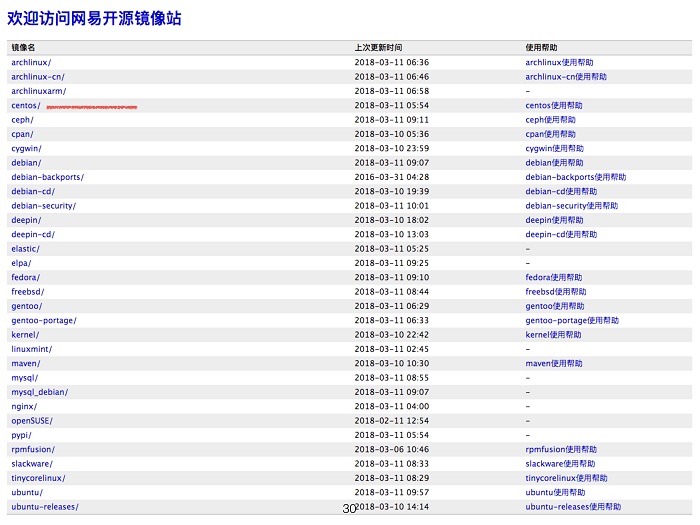This screenshot has height=525, width=700.
Task: View archlinux-cn使用帮助 help page
Action: 566,77
